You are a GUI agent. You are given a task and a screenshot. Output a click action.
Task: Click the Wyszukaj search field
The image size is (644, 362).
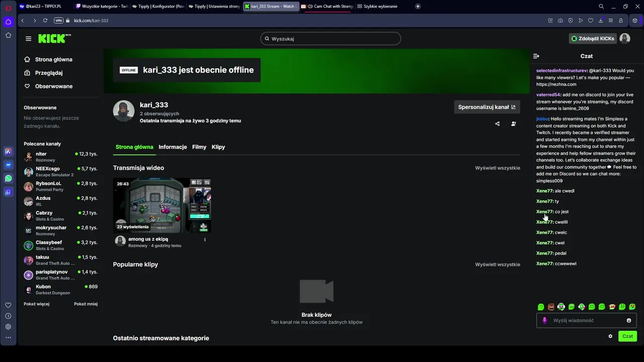coord(331,39)
